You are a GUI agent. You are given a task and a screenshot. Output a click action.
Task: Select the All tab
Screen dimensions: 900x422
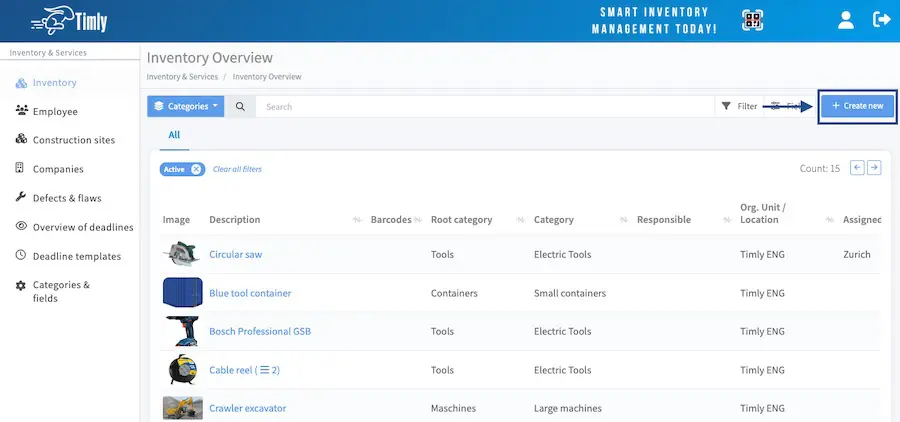coord(174,135)
